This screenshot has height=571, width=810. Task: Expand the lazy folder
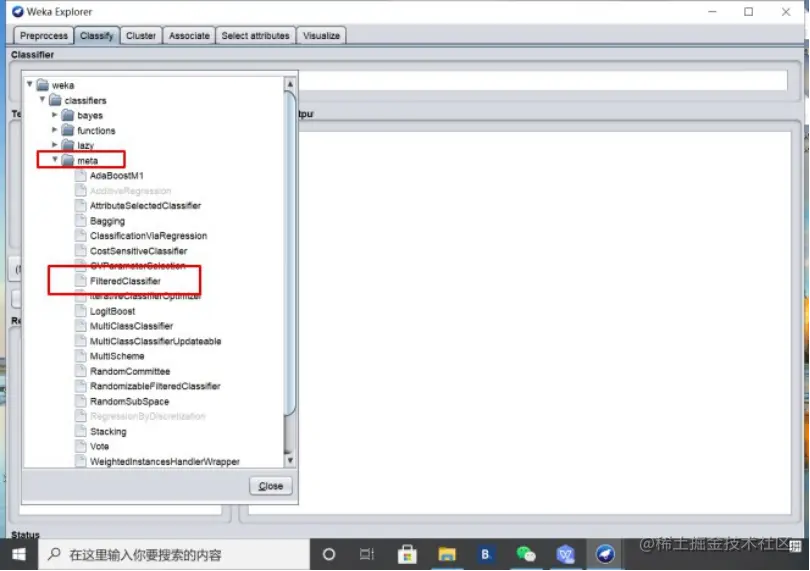click(55, 145)
